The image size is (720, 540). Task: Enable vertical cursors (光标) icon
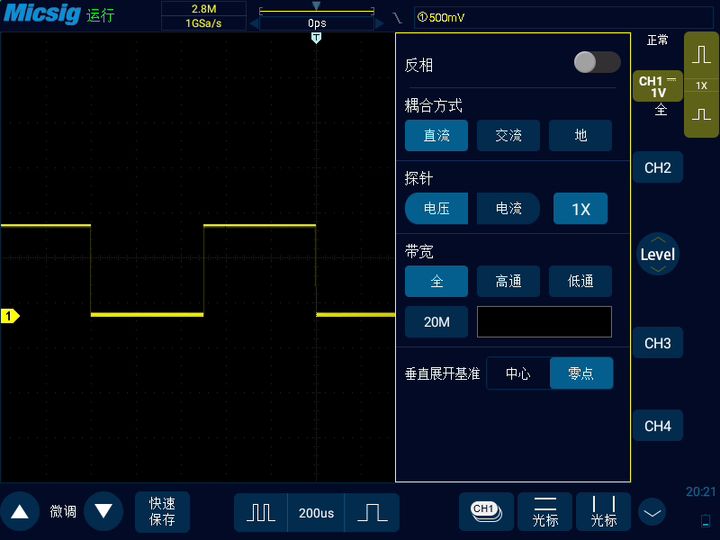pos(603,512)
